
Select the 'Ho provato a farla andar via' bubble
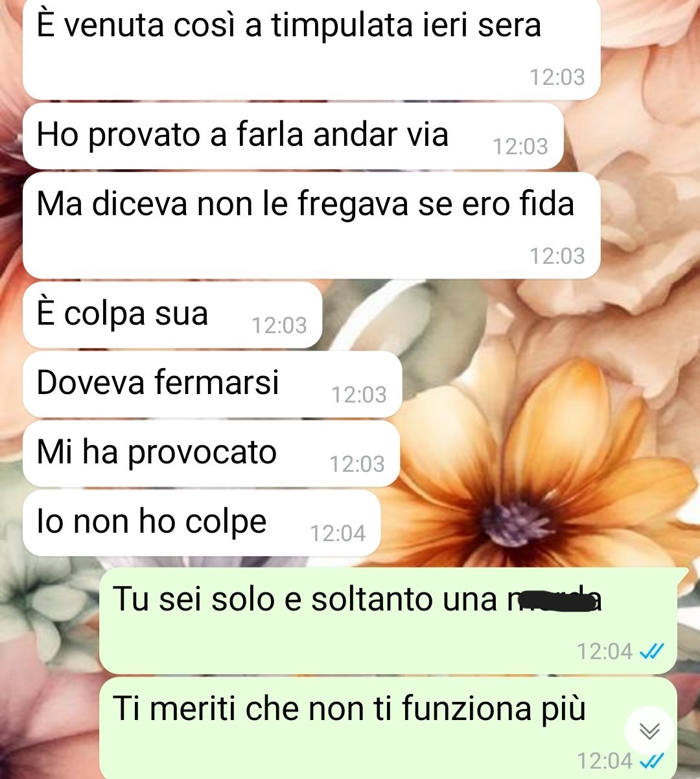point(293,136)
